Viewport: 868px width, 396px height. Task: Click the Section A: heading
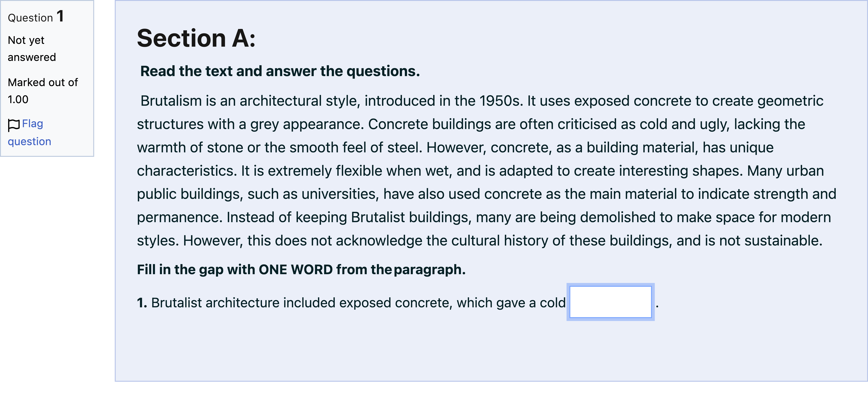196,38
